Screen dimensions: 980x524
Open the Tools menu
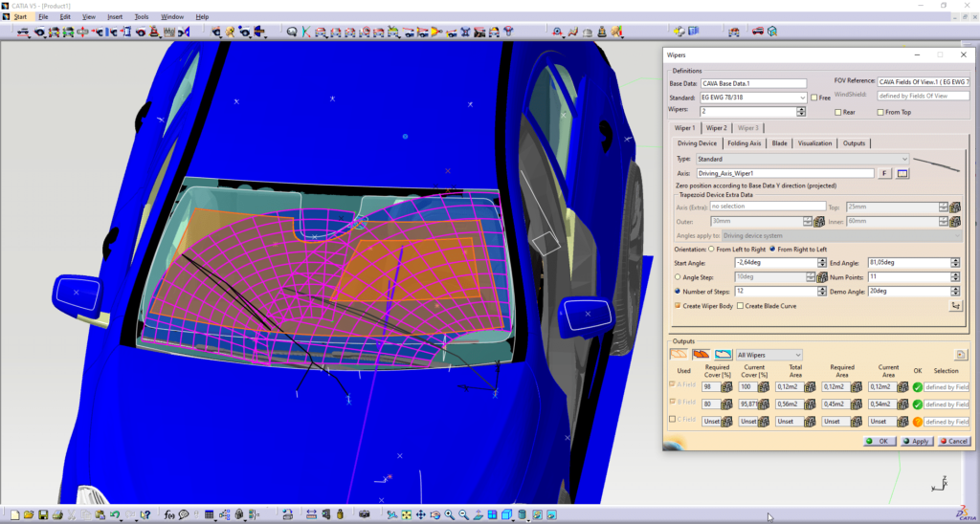tap(142, 17)
